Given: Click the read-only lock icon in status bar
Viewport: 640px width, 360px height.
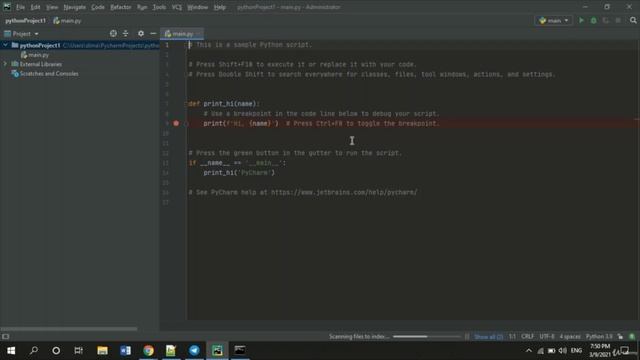Looking at the screenshot, I should [x=620, y=336].
